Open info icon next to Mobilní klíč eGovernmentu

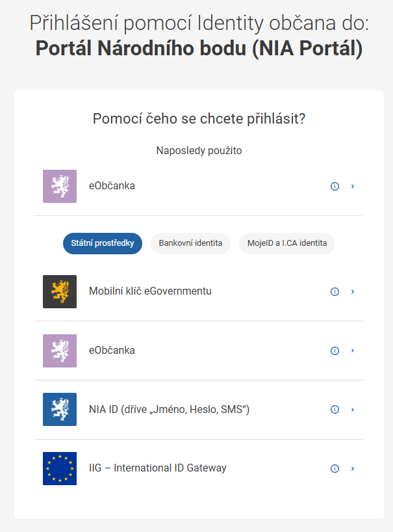(x=335, y=291)
